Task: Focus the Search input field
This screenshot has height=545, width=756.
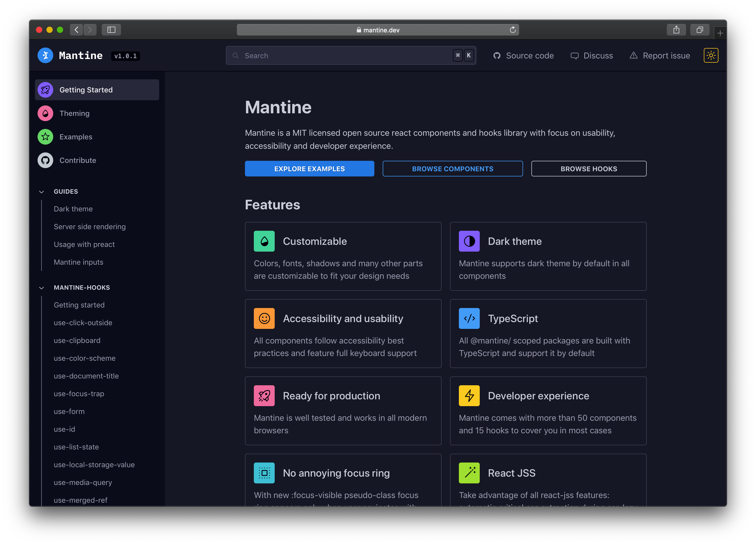Action: 351,55
